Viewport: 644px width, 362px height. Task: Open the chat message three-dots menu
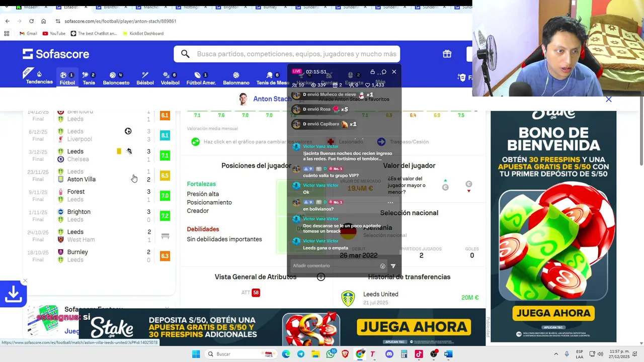(390, 202)
